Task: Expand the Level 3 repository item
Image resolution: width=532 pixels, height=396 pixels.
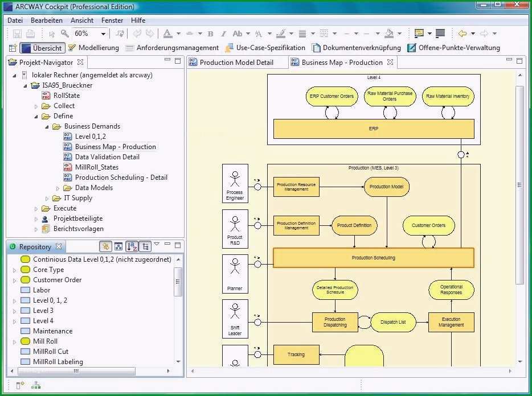Action: coord(14,311)
